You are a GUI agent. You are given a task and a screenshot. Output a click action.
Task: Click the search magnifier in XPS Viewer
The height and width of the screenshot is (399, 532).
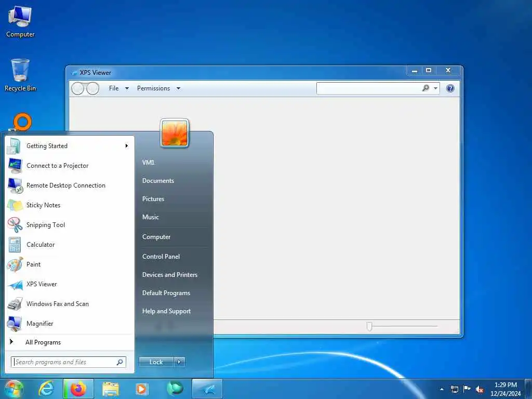tap(425, 88)
